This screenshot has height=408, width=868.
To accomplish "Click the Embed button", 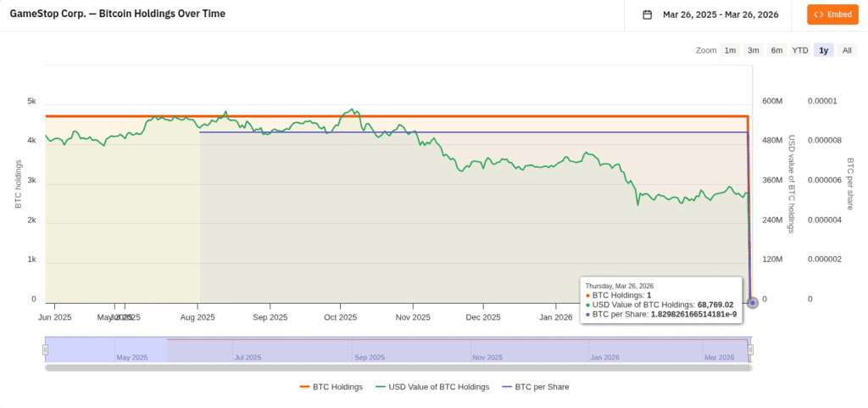I will click(832, 14).
